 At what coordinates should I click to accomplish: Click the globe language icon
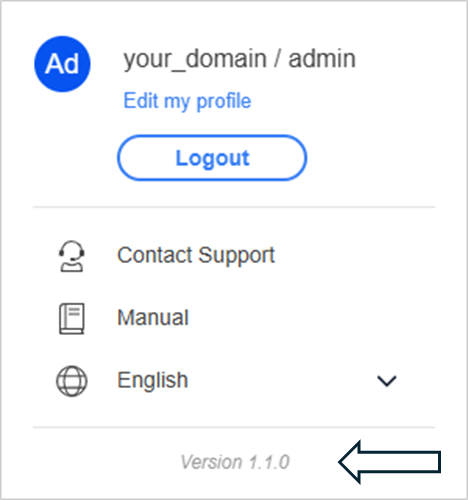click(x=72, y=381)
